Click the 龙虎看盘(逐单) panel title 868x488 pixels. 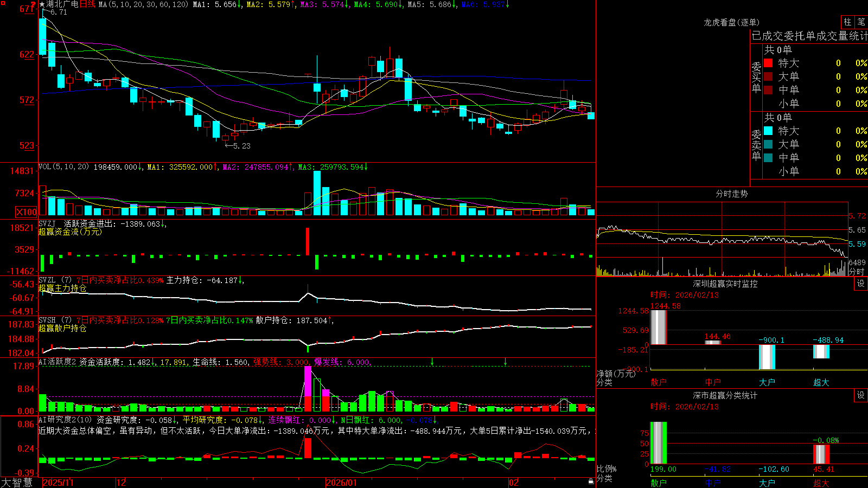click(x=731, y=22)
